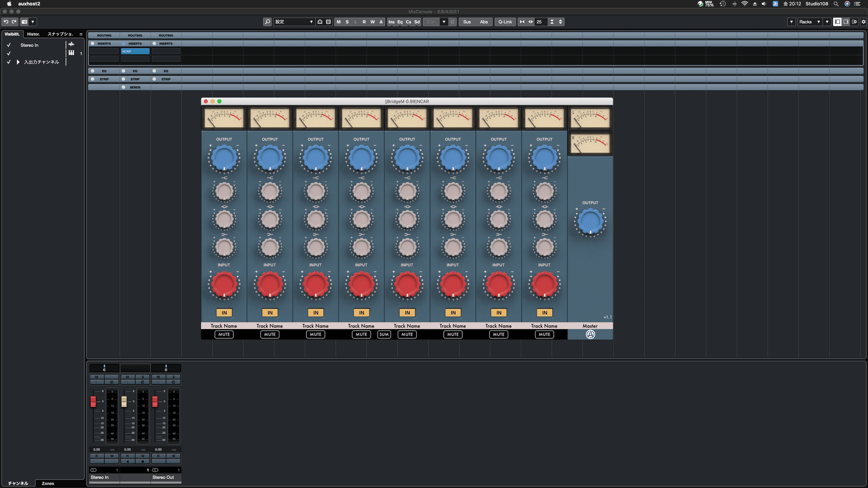Click the MixConsole setup gear icon
This screenshot has width=868, height=488.
(863, 22)
